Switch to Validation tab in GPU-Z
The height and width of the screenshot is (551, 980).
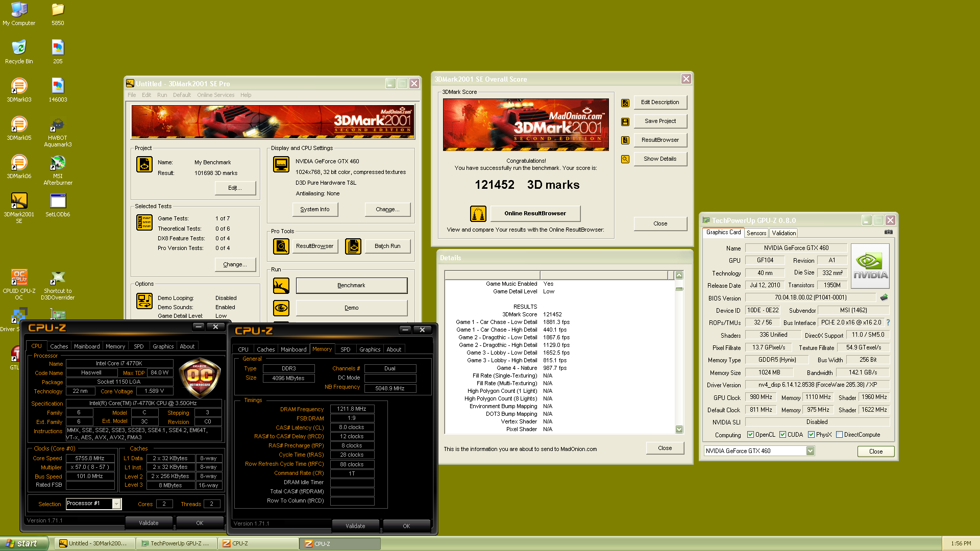point(783,233)
